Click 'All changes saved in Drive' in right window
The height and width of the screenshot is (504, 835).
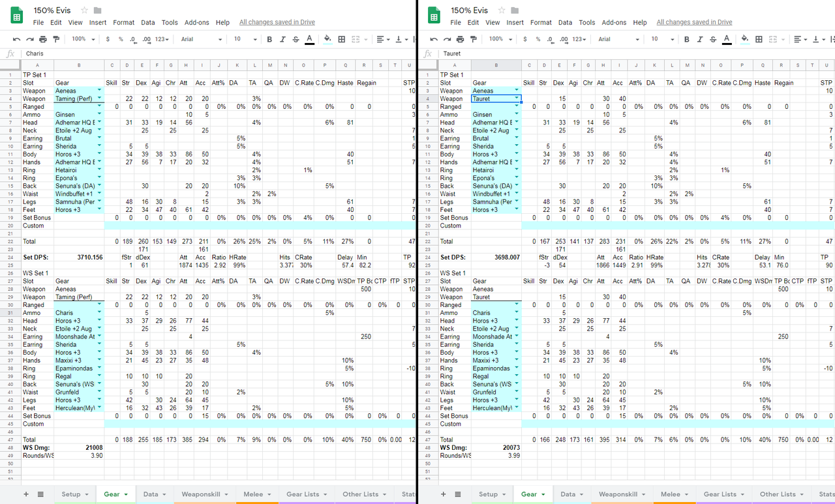(x=694, y=22)
